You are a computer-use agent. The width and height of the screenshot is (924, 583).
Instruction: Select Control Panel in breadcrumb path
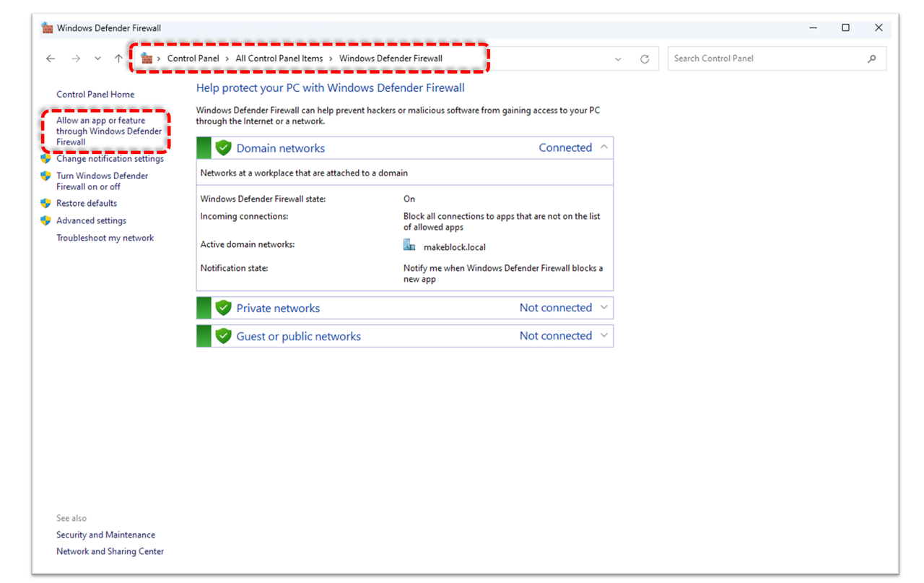(193, 59)
